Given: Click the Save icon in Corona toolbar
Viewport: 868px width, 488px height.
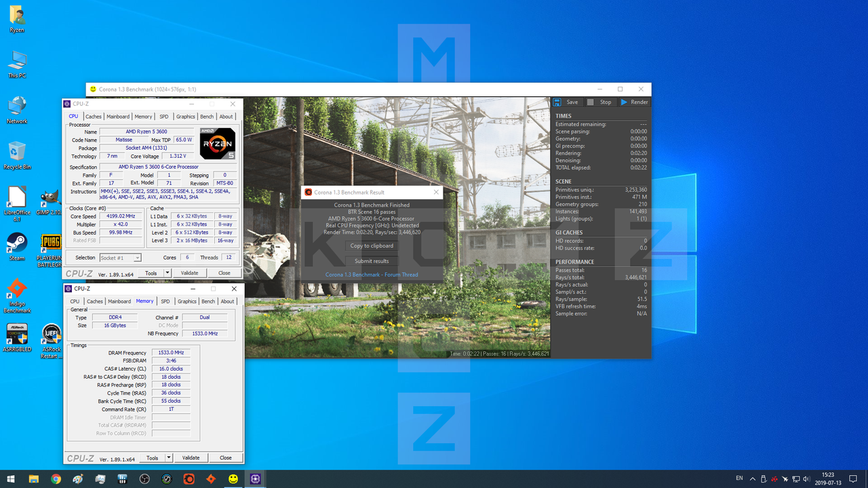Looking at the screenshot, I should coord(557,102).
